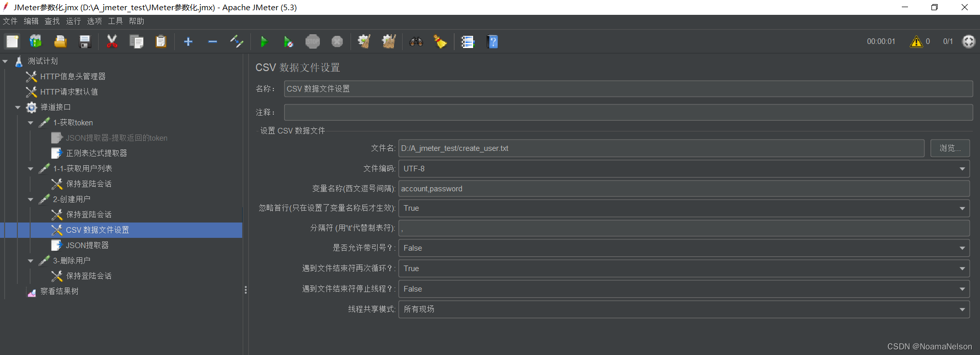Save the test plan with floppy icon
Image resolution: width=980 pixels, height=355 pixels.
85,41
